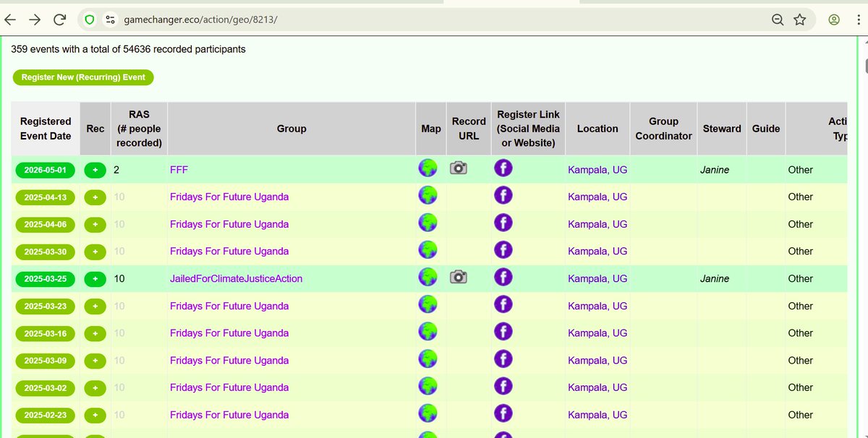868x438 pixels.
Task: Click the 2025-03-25 date button
Action: [45, 279]
